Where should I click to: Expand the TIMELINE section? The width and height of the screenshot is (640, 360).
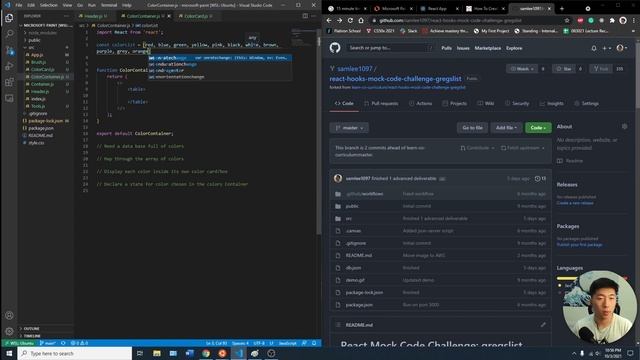pos(32,336)
